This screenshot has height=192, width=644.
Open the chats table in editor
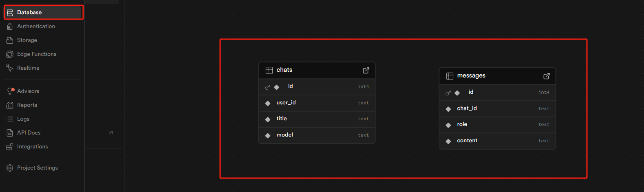click(366, 71)
